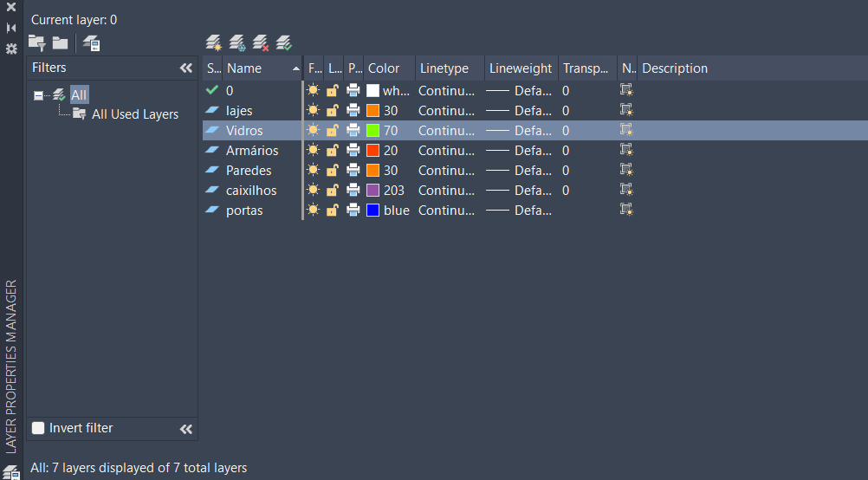Viewport: 868px width, 480px height.
Task: Click the chevrons beside Invert filter
Action: [x=185, y=429]
